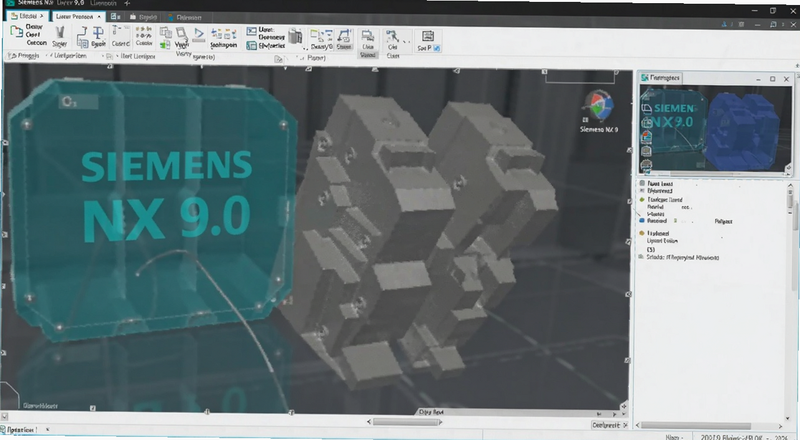This screenshot has height=440, width=800.
Task: Click the calendar-like icon at ribbon's right
Action: (427, 36)
